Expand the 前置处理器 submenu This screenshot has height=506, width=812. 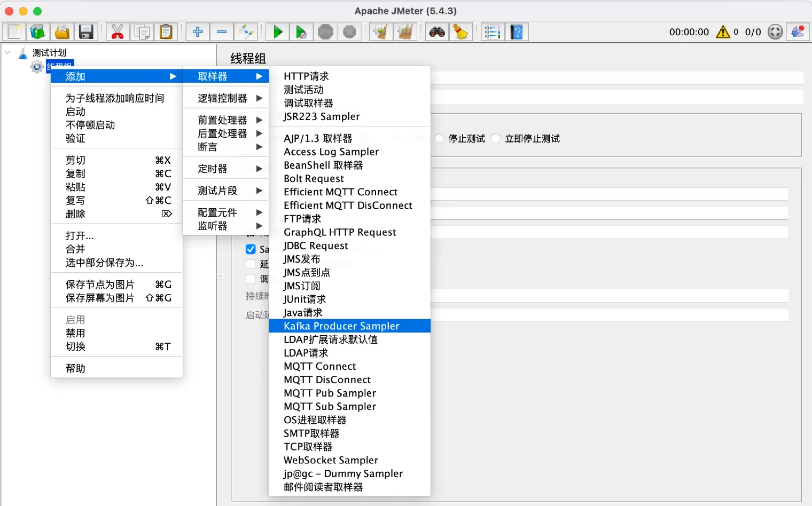pos(226,120)
